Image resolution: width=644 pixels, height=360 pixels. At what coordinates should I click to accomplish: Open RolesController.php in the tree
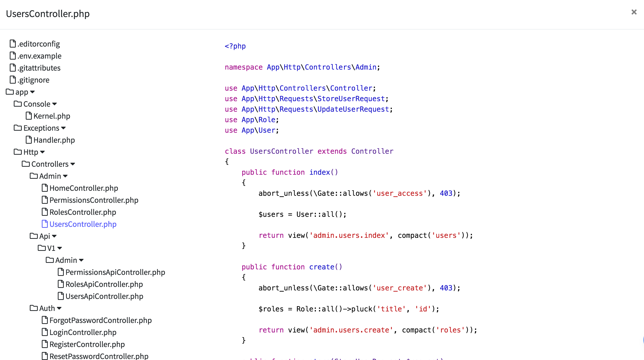point(83,212)
